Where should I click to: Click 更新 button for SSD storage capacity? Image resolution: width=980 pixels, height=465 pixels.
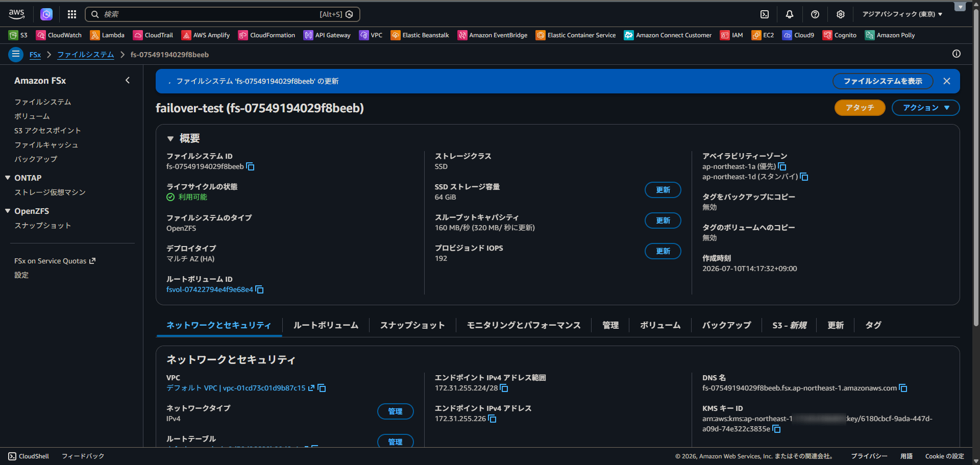tap(663, 190)
